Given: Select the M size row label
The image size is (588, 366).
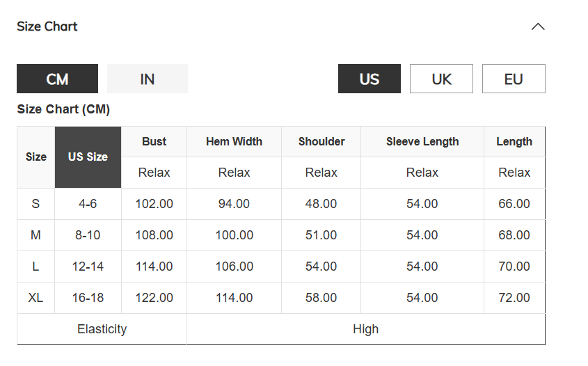Looking at the screenshot, I should 35,235.
